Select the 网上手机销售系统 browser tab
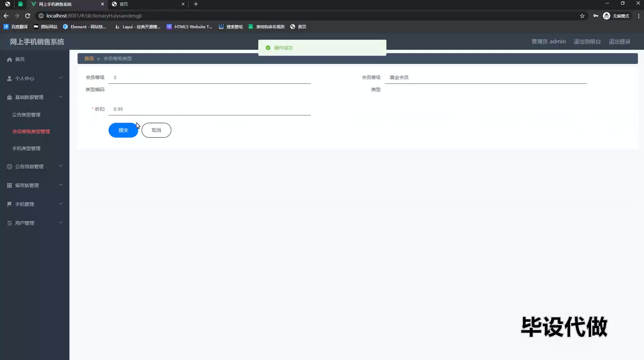The image size is (644, 360). click(67, 4)
